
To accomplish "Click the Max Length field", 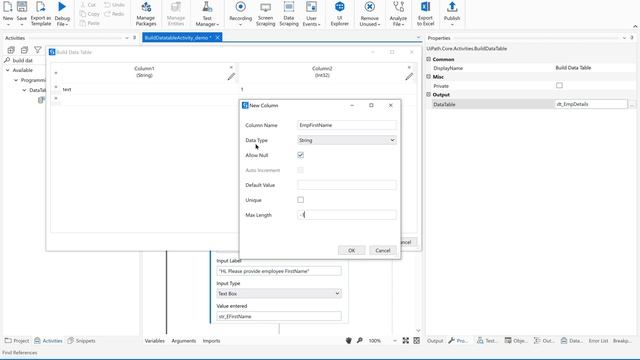I will (347, 215).
